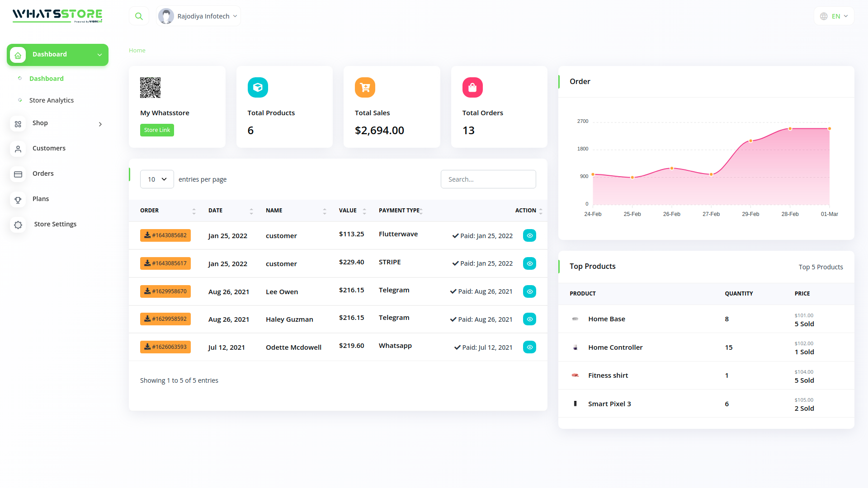Click the Total Orders bag icon
The image size is (868, 488).
(x=472, y=88)
